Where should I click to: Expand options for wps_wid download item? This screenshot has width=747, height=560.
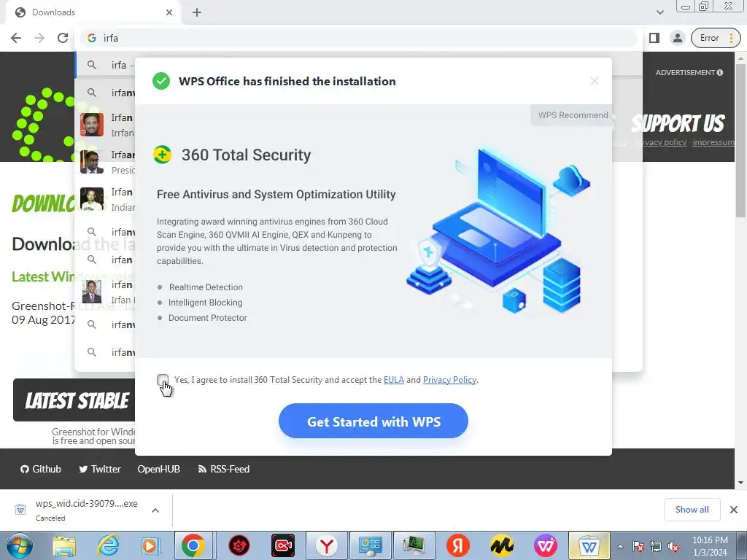(155, 510)
